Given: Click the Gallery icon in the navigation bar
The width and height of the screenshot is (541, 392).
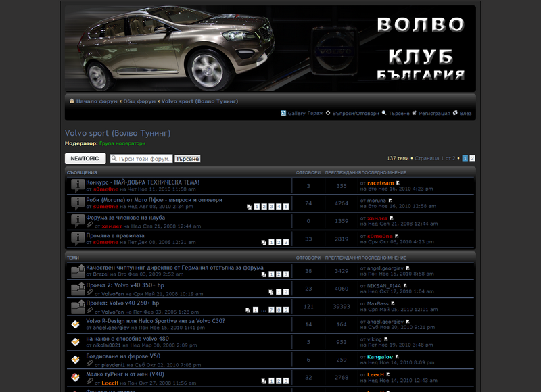Looking at the screenshot, I should pos(283,113).
